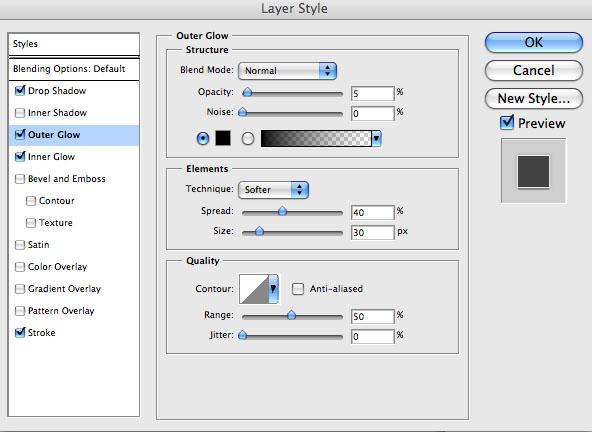This screenshot has height=432, width=592.
Task: Select the gradient radio button
Action: [248, 139]
